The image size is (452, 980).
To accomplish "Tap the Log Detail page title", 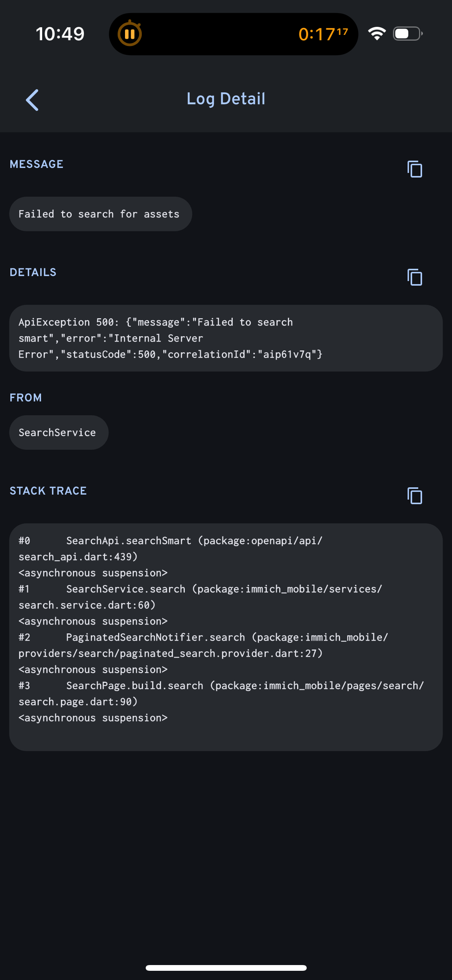I will (226, 99).
